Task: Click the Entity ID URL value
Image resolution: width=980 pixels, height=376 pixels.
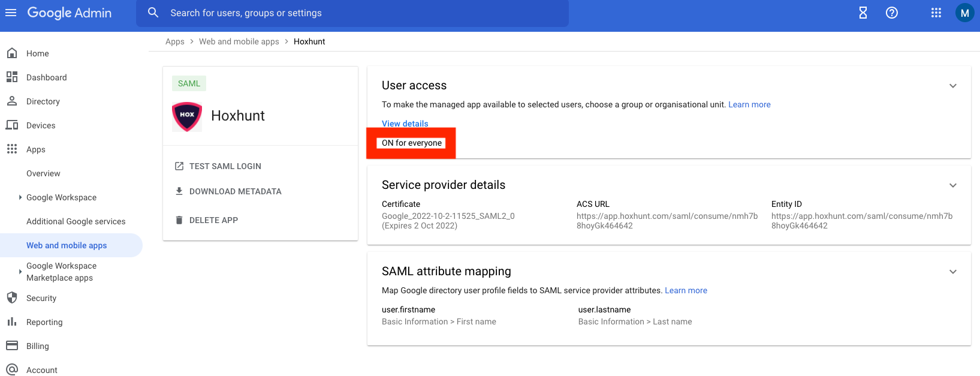Action: pyautogui.click(x=862, y=221)
